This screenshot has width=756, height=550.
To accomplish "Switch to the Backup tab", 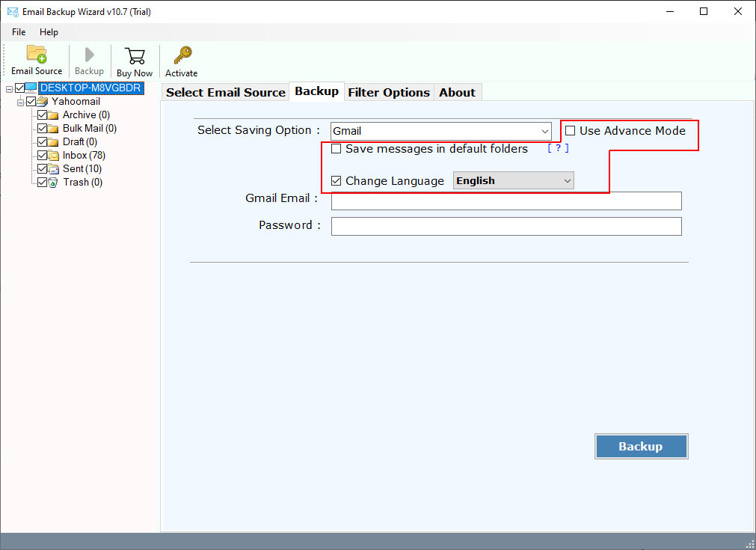I will (x=317, y=91).
